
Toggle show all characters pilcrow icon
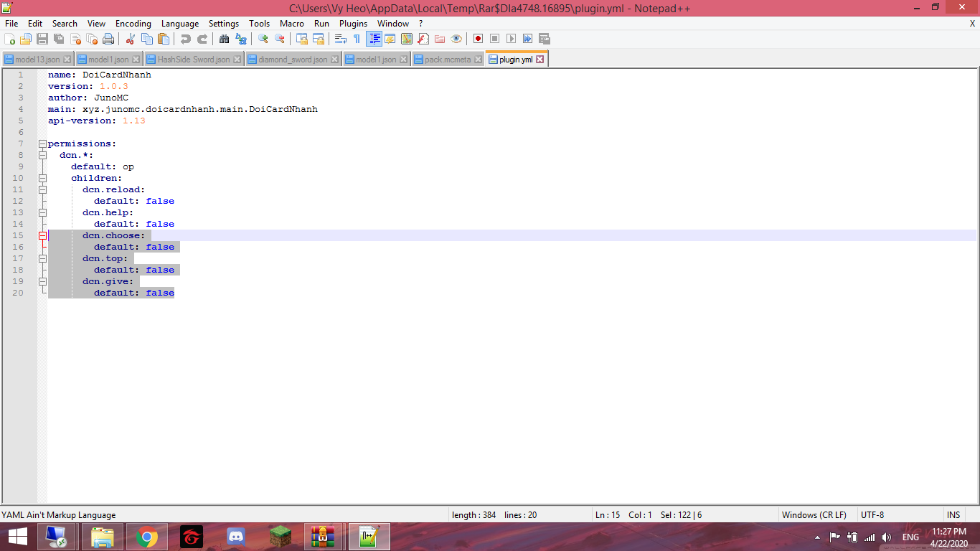[357, 39]
